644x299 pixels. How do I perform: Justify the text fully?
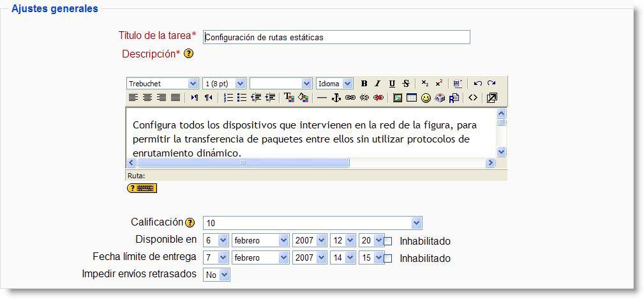pyautogui.click(x=176, y=98)
